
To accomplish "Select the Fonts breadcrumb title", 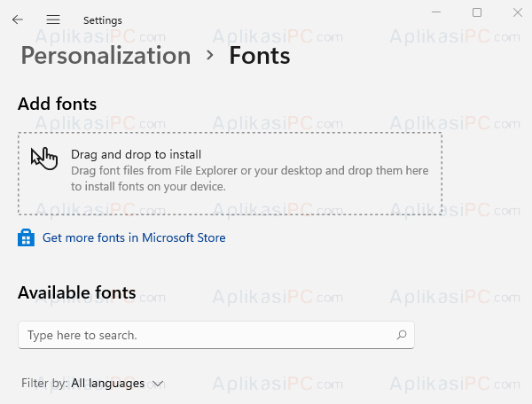I will [260, 56].
